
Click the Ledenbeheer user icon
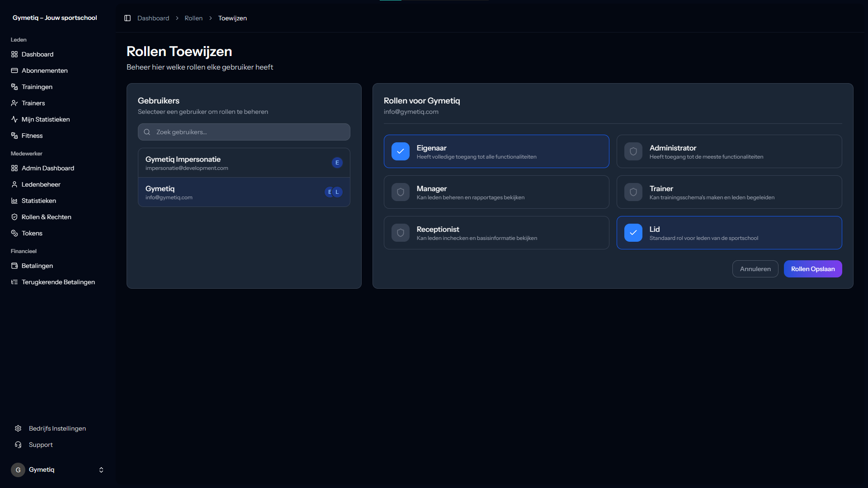coord(14,184)
